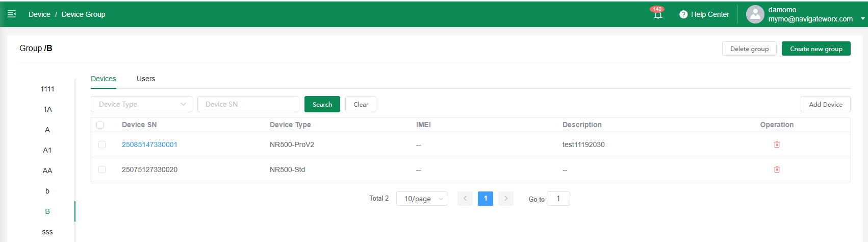Image resolution: width=868 pixels, height=242 pixels.
Task: Click the Device SN search field
Action: point(248,104)
